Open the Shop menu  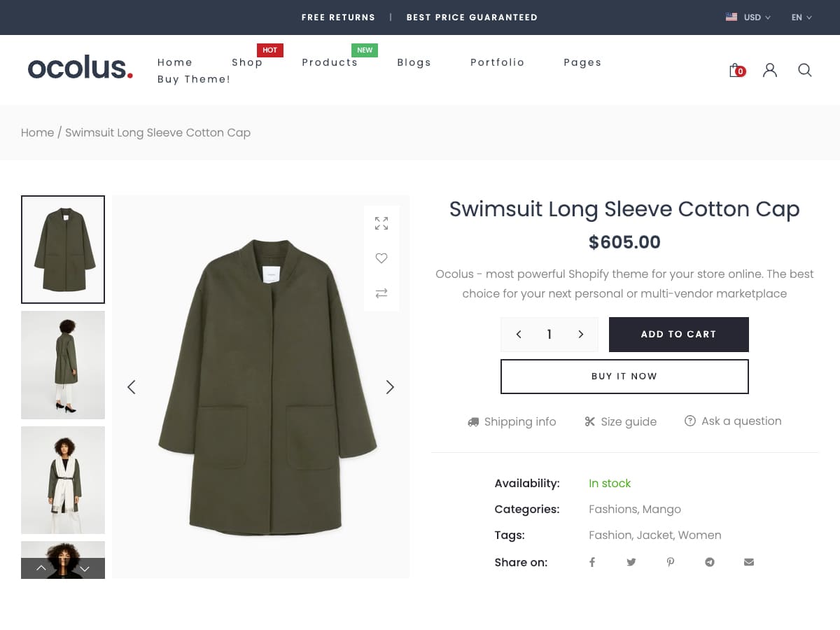tap(247, 62)
